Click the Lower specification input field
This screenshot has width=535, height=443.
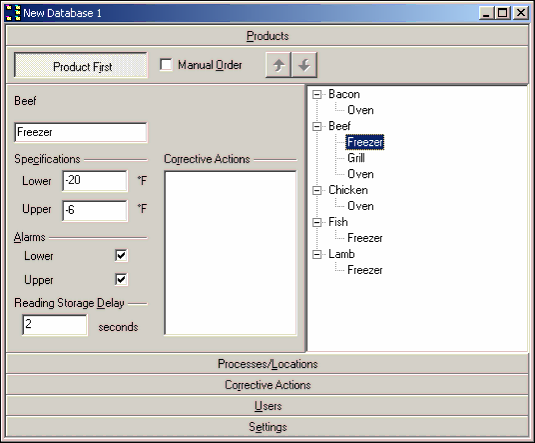click(95, 181)
